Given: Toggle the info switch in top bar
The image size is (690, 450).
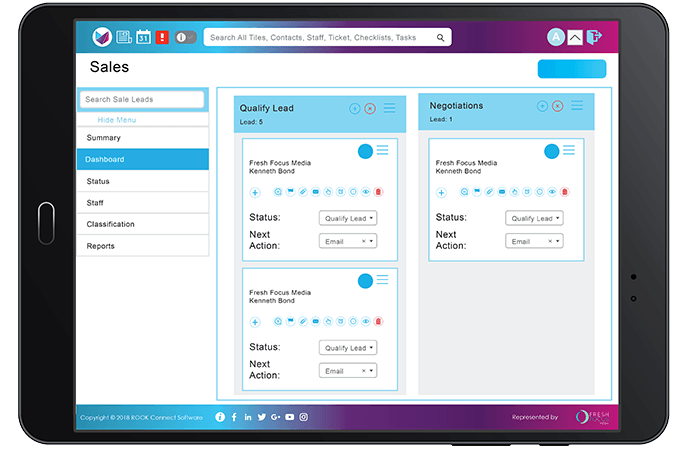Looking at the screenshot, I should coord(186,37).
